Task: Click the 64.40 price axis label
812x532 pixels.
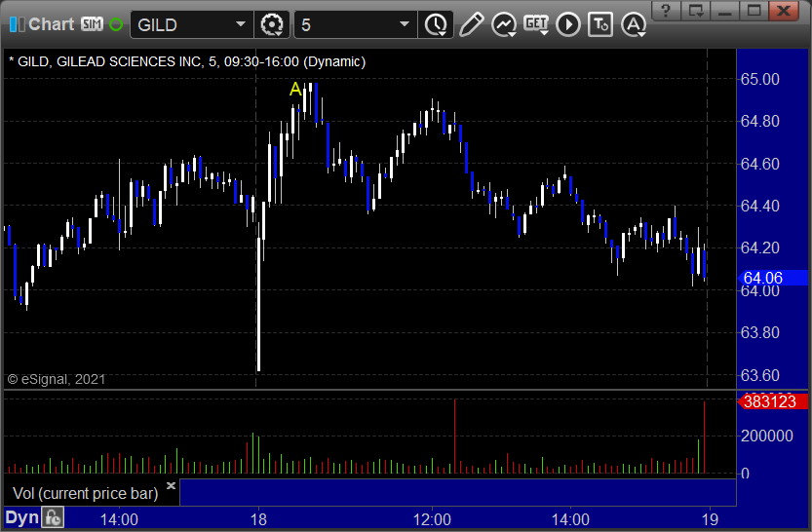Action: click(759, 206)
